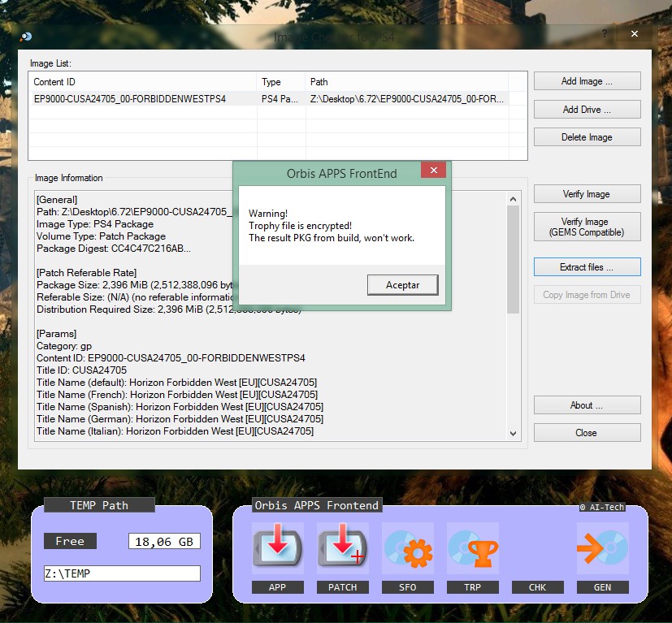The image size is (672, 623).
Task: Click Verify Image (GEMS Compatible) button
Action: tap(587, 227)
